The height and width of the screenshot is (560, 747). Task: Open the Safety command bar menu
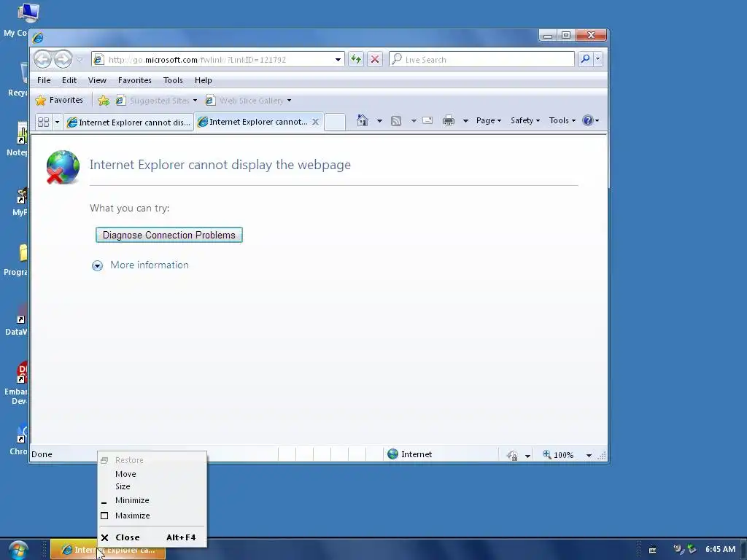point(525,120)
